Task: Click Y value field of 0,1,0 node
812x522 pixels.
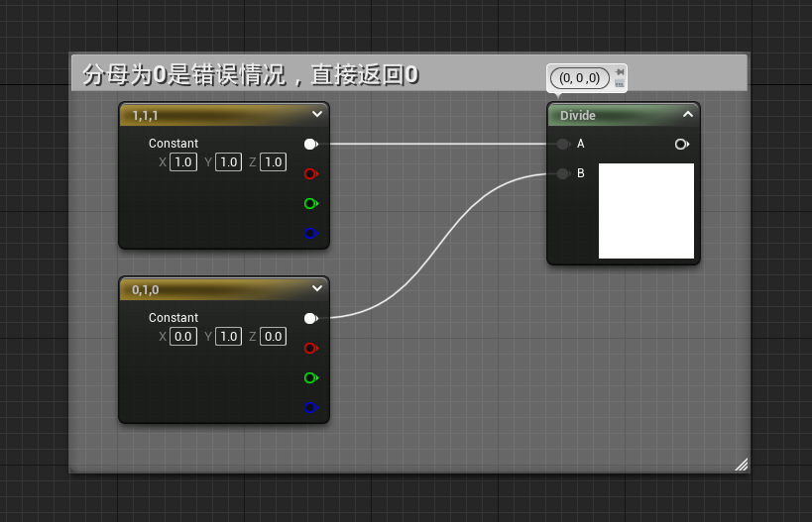Action: 228,337
